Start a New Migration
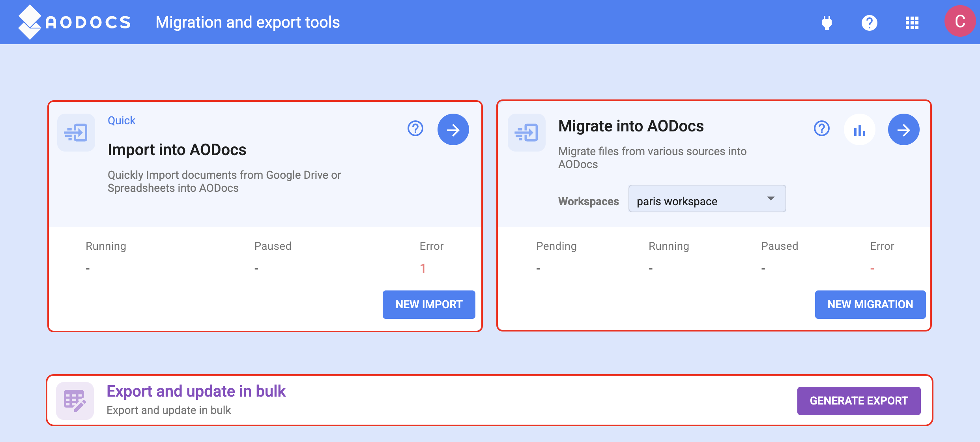 pyautogui.click(x=870, y=305)
